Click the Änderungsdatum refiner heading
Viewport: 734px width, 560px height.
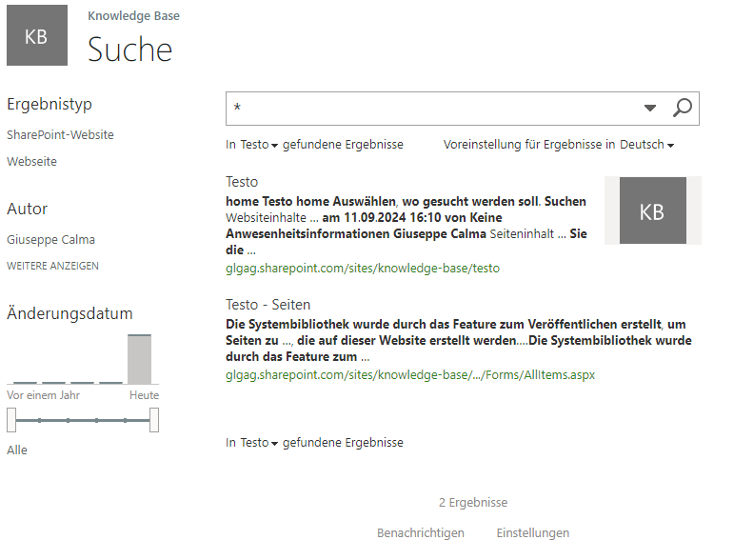[x=69, y=313]
